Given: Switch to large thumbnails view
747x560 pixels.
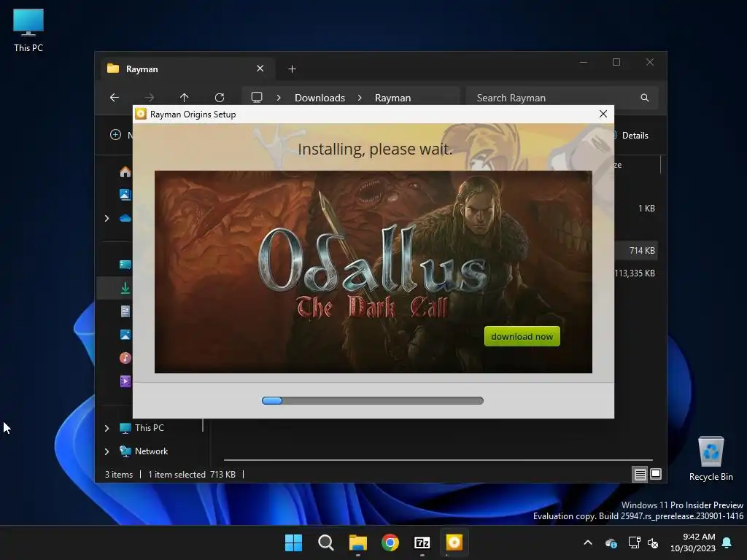Looking at the screenshot, I should pyautogui.click(x=656, y=474).
